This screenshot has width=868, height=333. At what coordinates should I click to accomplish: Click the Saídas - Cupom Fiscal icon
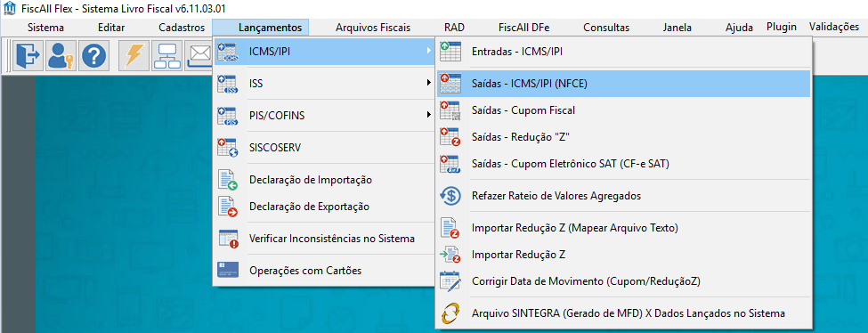[450, 110]
